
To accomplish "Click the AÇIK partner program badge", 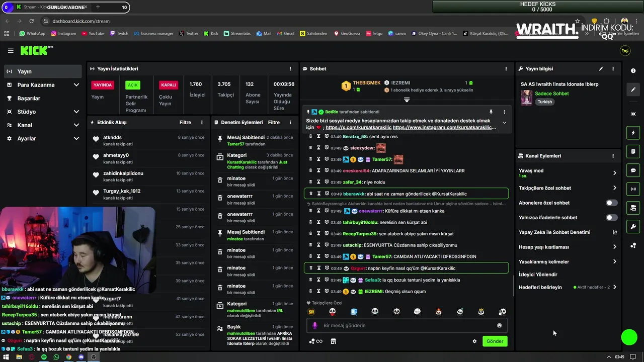I will click(133, 85).
